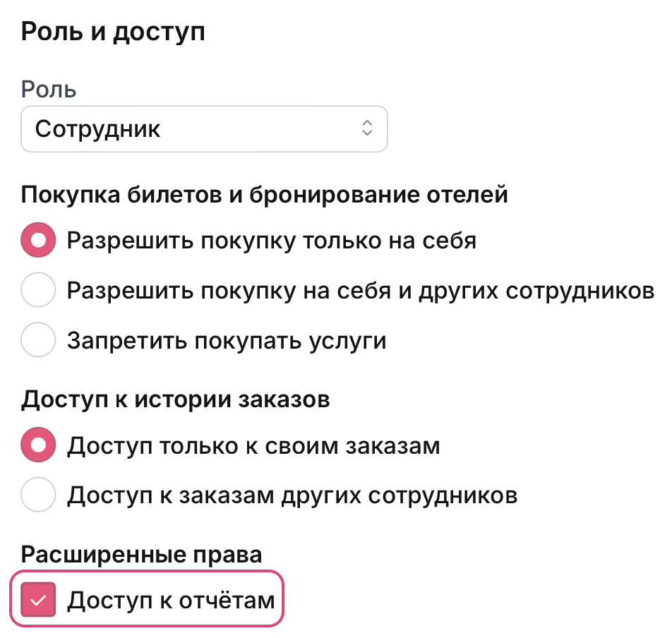
Task: Click label text Доступ только к своим заказам
Action: pyautogui.click(x=253, y=445)
